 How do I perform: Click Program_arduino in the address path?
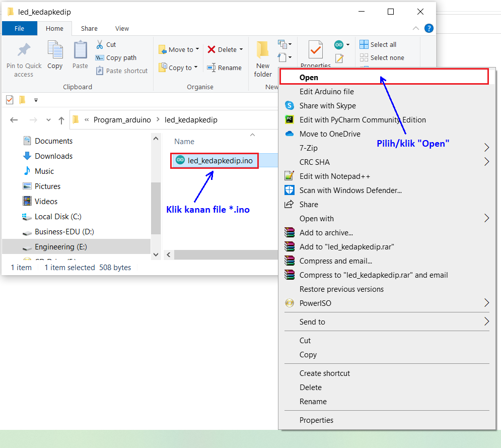click(x=122, y=120)
